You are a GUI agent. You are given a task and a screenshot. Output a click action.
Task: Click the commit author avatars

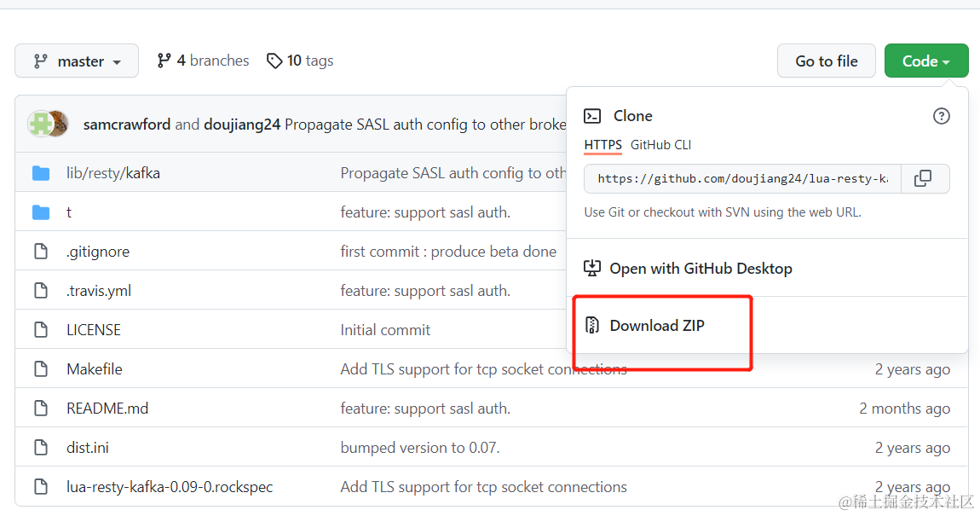click(x=48, y=124)
